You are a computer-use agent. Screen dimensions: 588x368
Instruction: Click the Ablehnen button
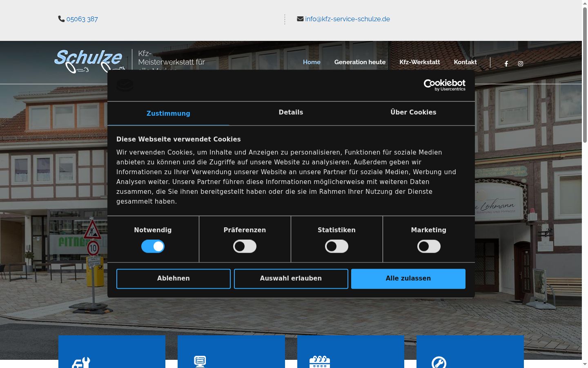click(x=174, y=278)
